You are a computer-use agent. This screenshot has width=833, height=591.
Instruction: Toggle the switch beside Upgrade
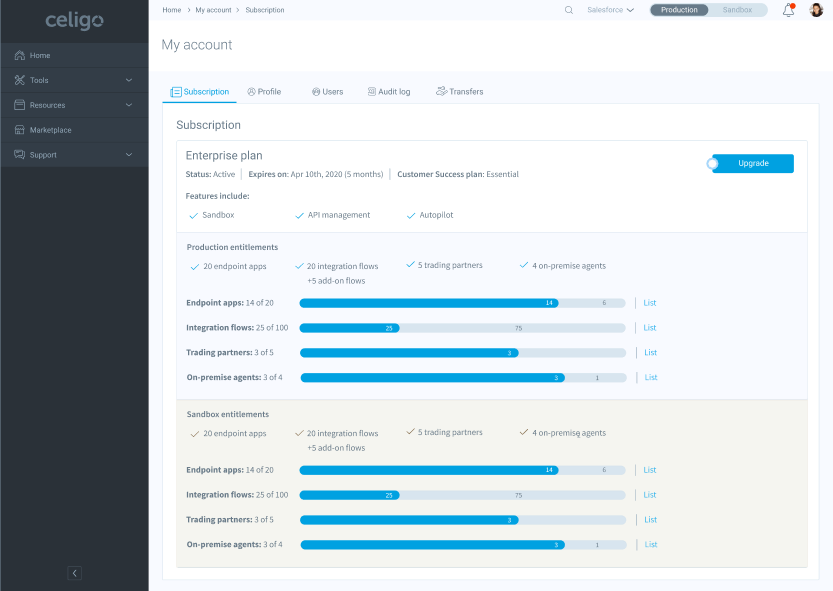713,164
